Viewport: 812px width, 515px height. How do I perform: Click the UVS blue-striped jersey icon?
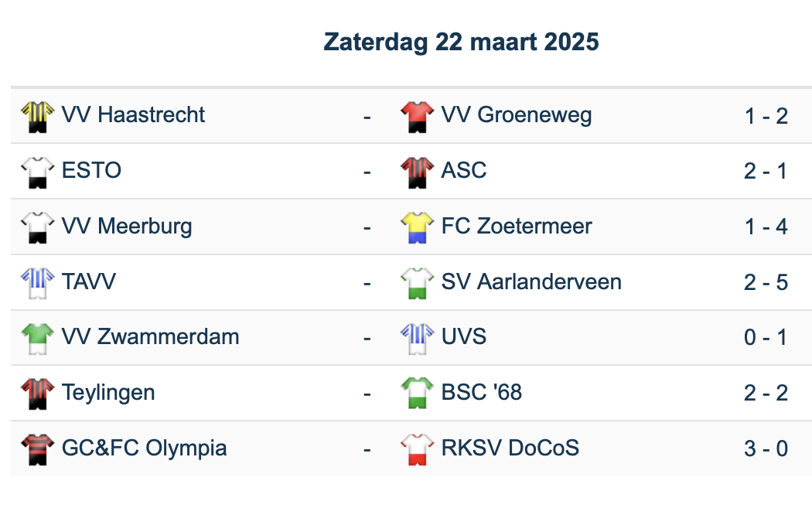[417, 338]
